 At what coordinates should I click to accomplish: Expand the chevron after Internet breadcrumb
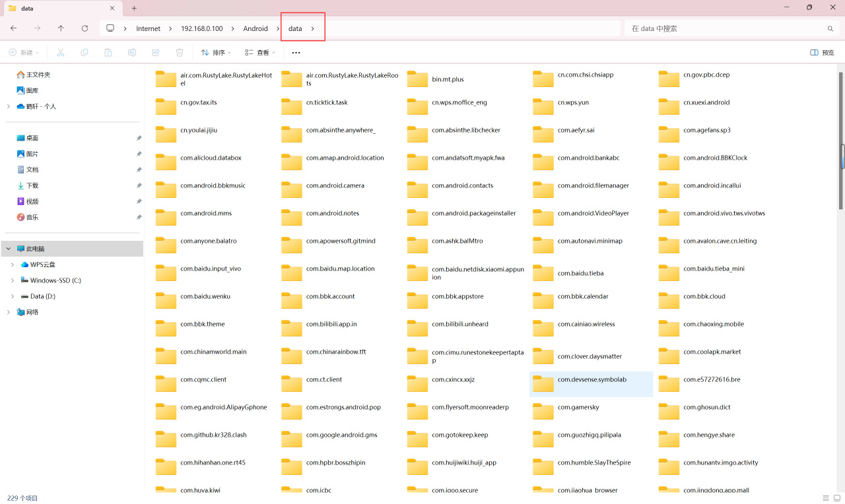[169, 28]
